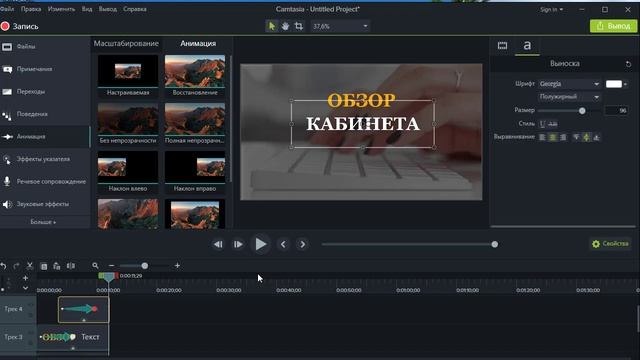640x360 pixels.
Task: Open the visual properties tab icon
Action: [x=502, y=46]
